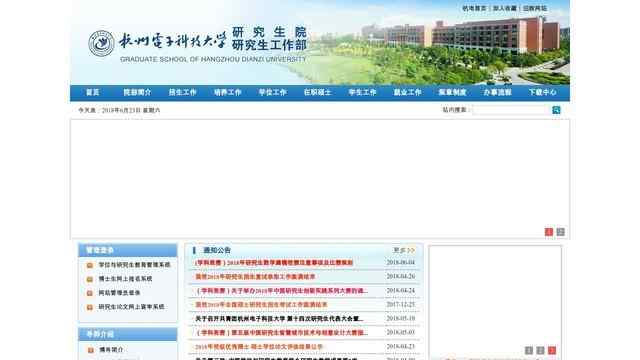Viewport: 640px width, 360px height.
Task: Open 学位工作 navigation item
Action: (x=272, y=93)
